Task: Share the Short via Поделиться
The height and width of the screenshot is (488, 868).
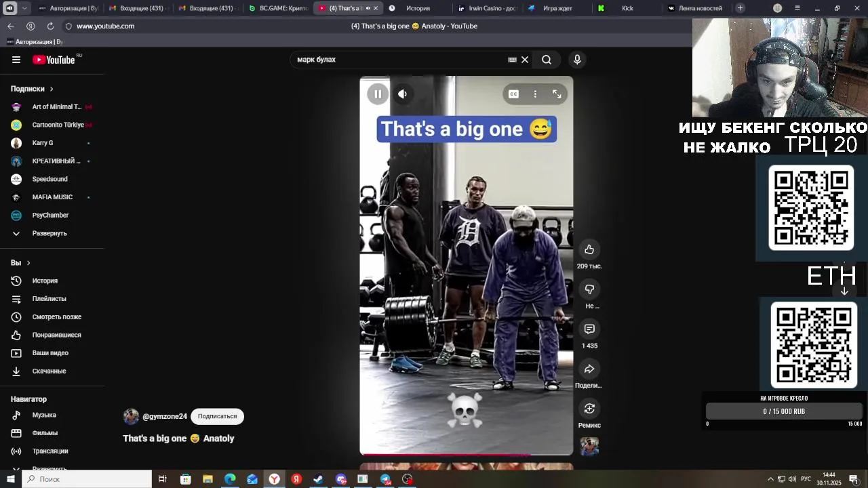Action: tap(589, 369)
